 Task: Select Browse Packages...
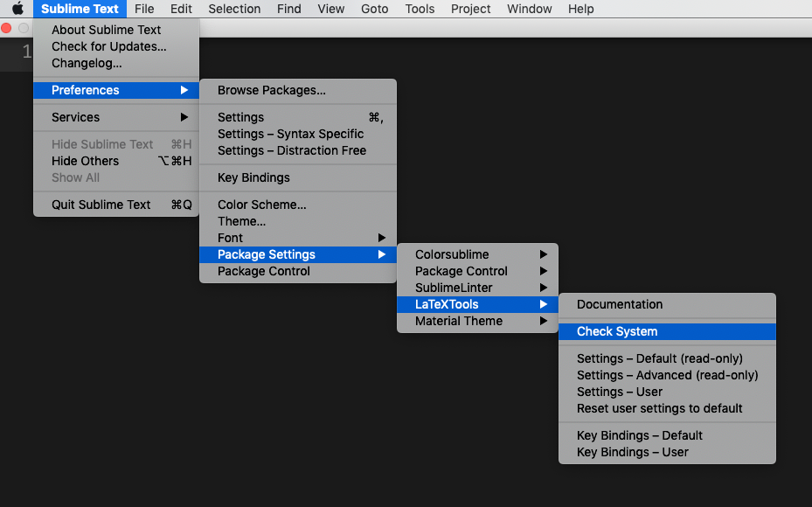coord(269,90)
